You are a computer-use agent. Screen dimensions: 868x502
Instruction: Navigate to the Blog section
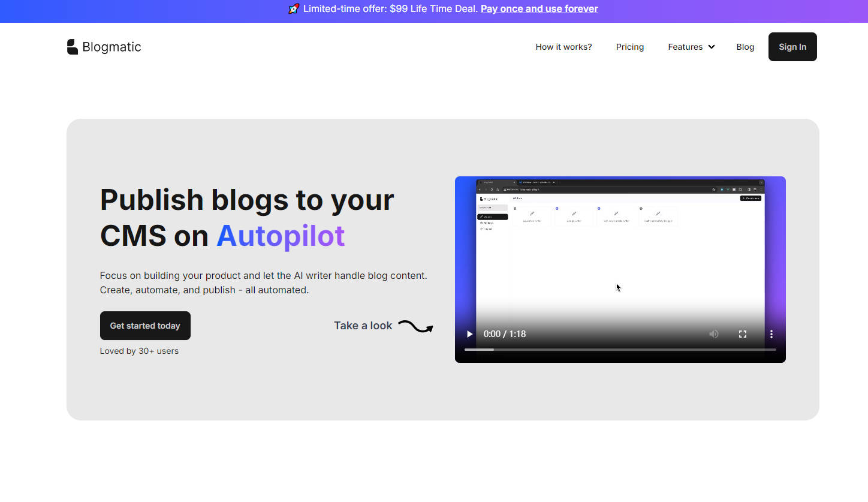point(745,47)
